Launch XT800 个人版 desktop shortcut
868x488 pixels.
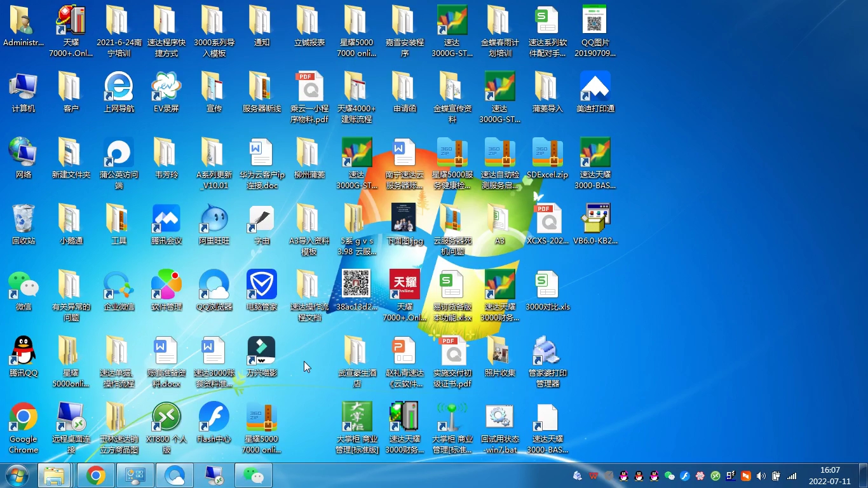166,428
